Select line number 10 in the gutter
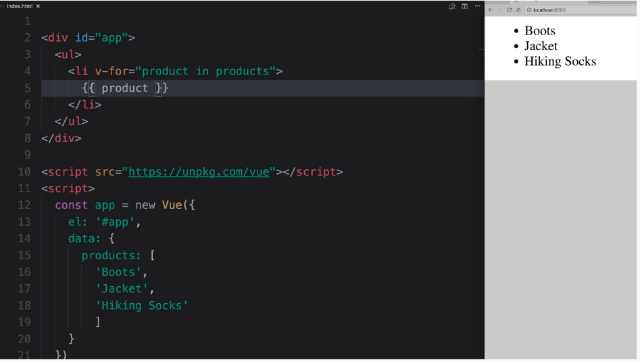The height and width of the screenshot is (362, 640). (x=24, y=172)
